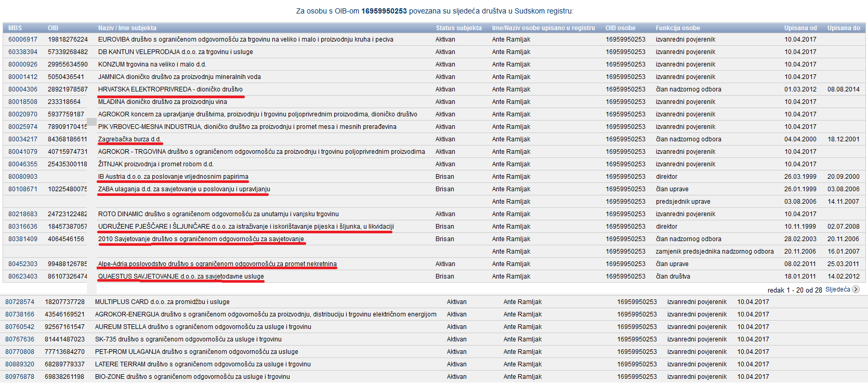Open MBS record 80080903 for IB Austria
The height and width of the screenshot is (383, 868).
(x=23, y=177)
